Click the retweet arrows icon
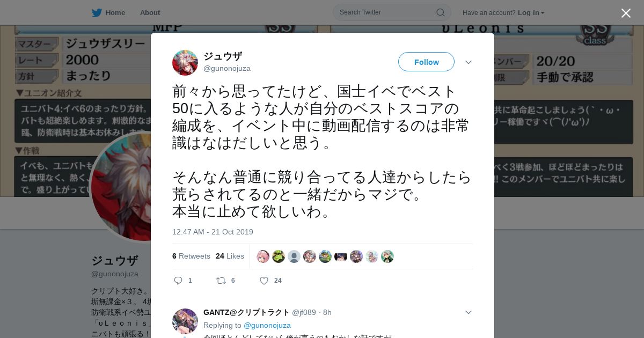Image resolution: width=644 pixels, height=338 pixels. pos(221,281)
